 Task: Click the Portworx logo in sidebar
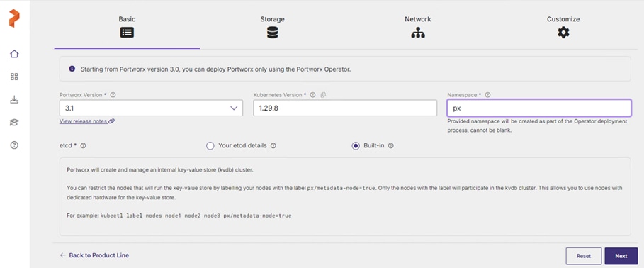click(14, 18)
